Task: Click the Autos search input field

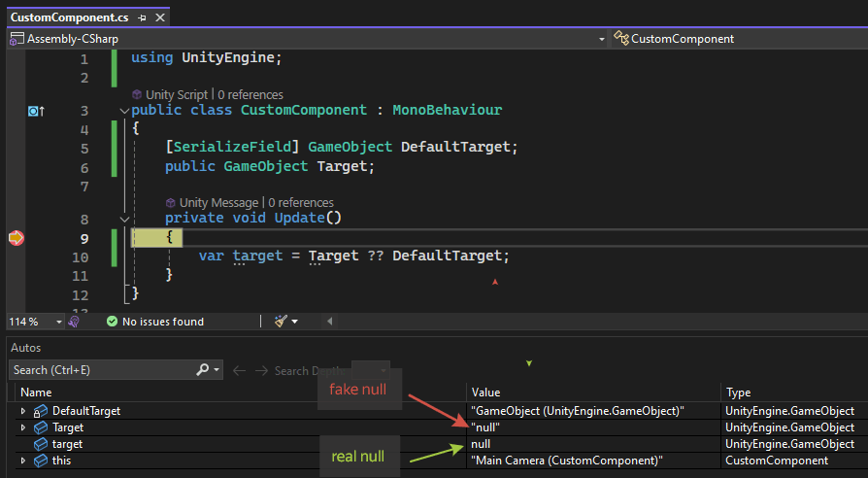Action: 102,370
